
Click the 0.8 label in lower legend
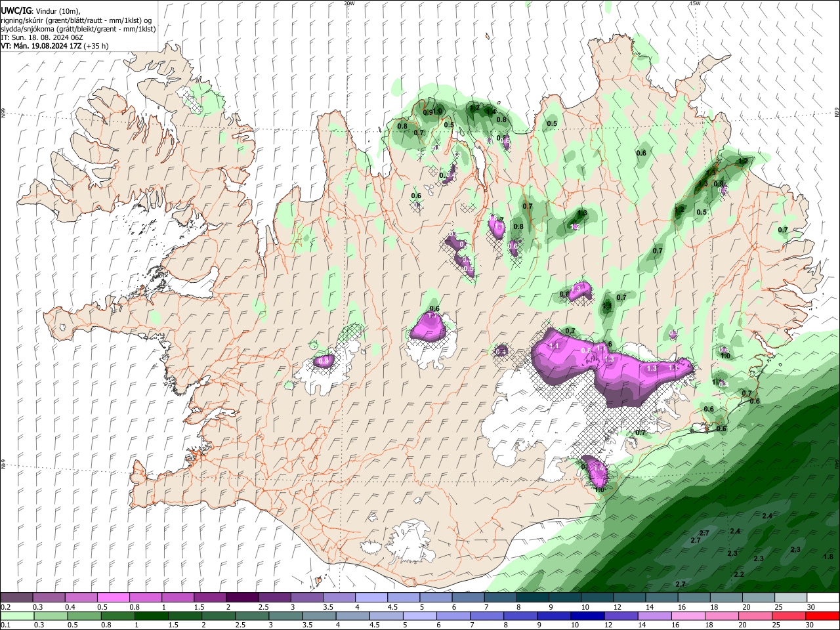[105, 625]
